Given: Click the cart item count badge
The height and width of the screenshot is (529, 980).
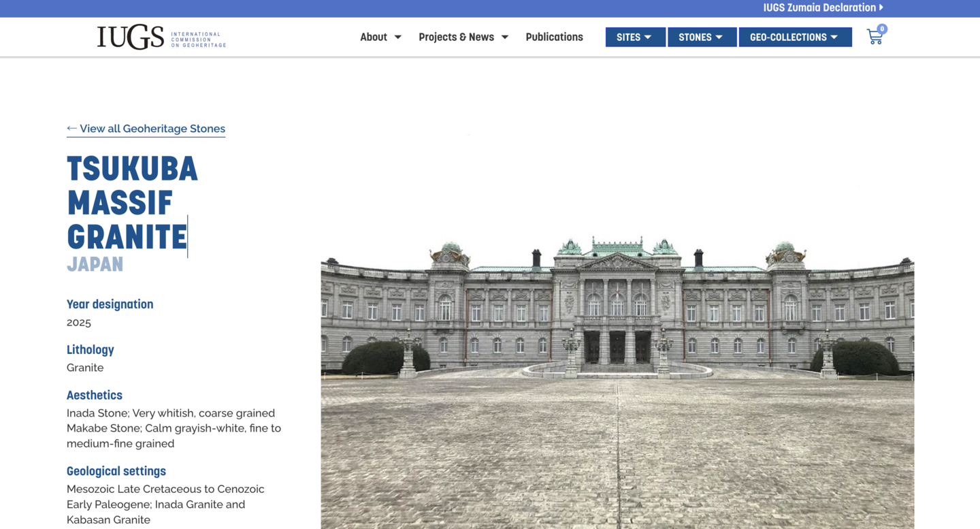Looking at the screenshot, I should pos(882,29).
